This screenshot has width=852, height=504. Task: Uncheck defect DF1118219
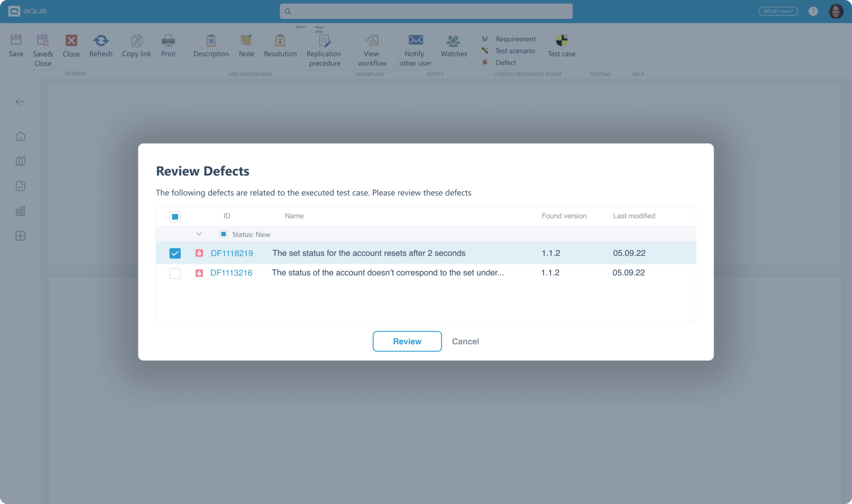[x=175, y=253]
